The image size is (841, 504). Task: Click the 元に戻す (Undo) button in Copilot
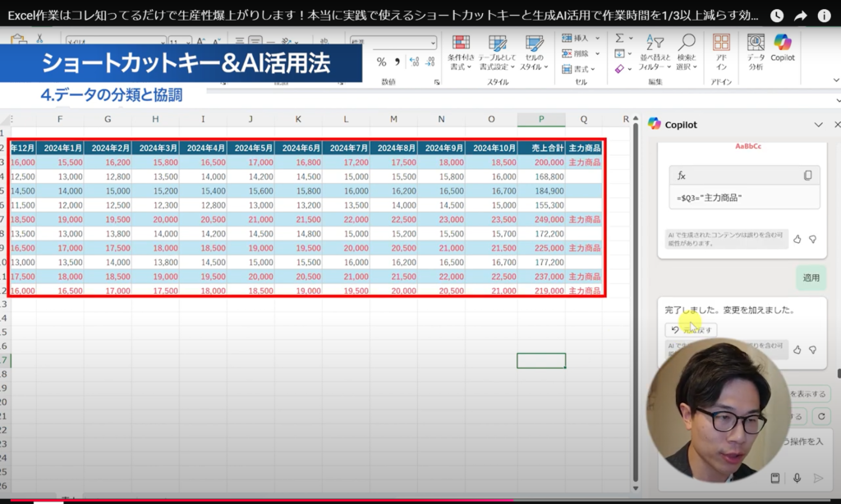tap(691, 329)
